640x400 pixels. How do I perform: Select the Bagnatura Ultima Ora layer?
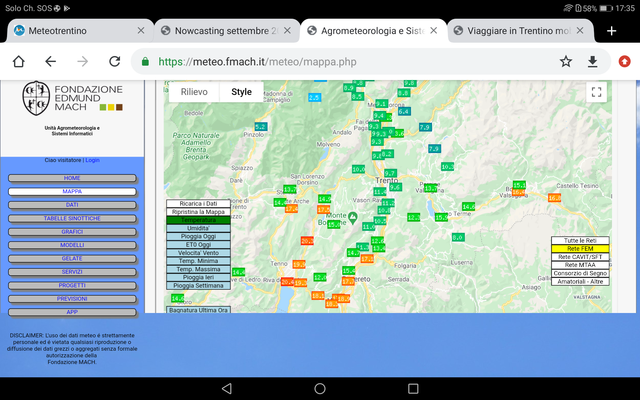pos(198,310)
